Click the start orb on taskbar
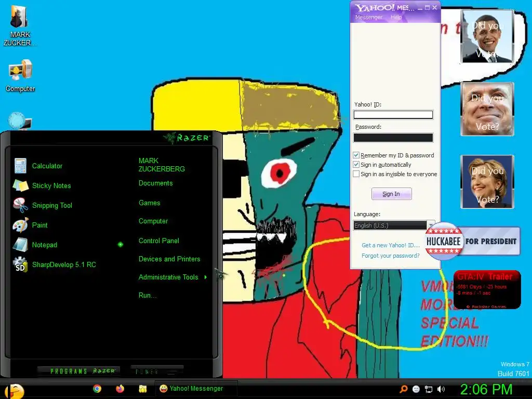The image size is (532, 399). click(15, 391)
